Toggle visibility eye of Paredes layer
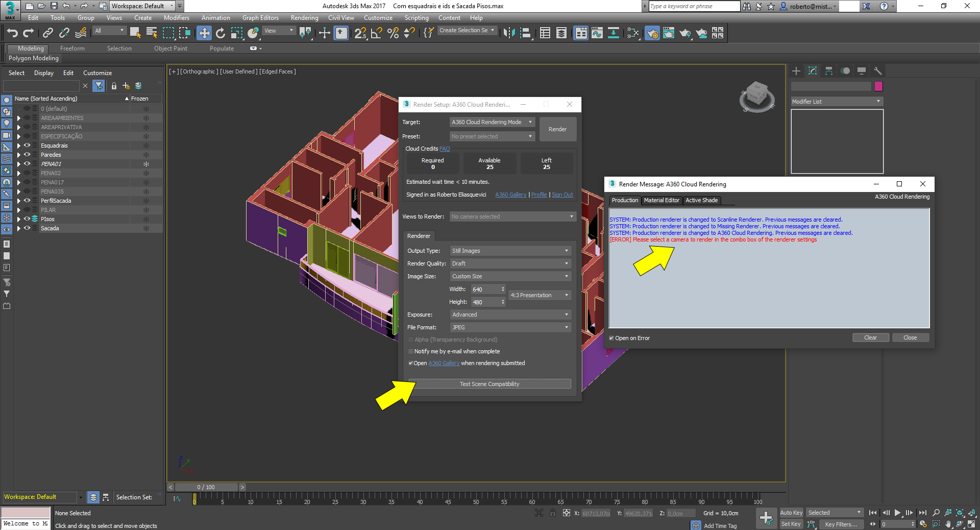The height and width of the screenshot is (530, 980). (27, 155)
